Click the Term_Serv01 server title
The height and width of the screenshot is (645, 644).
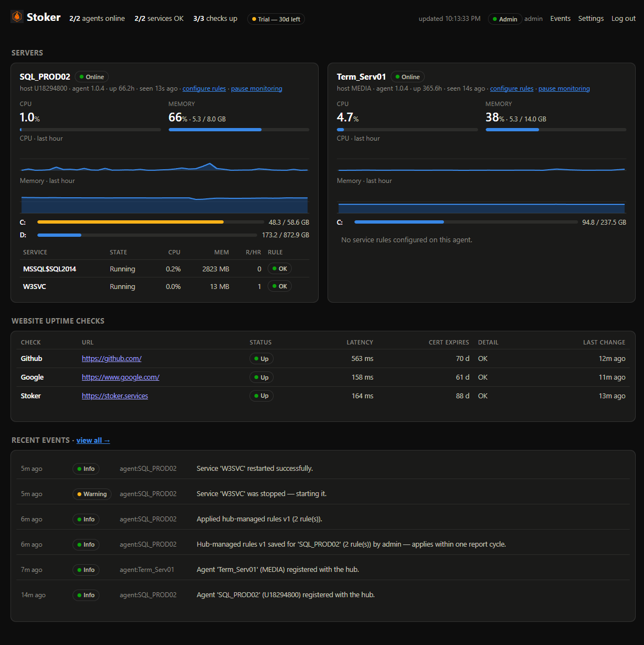pos(362,77)
